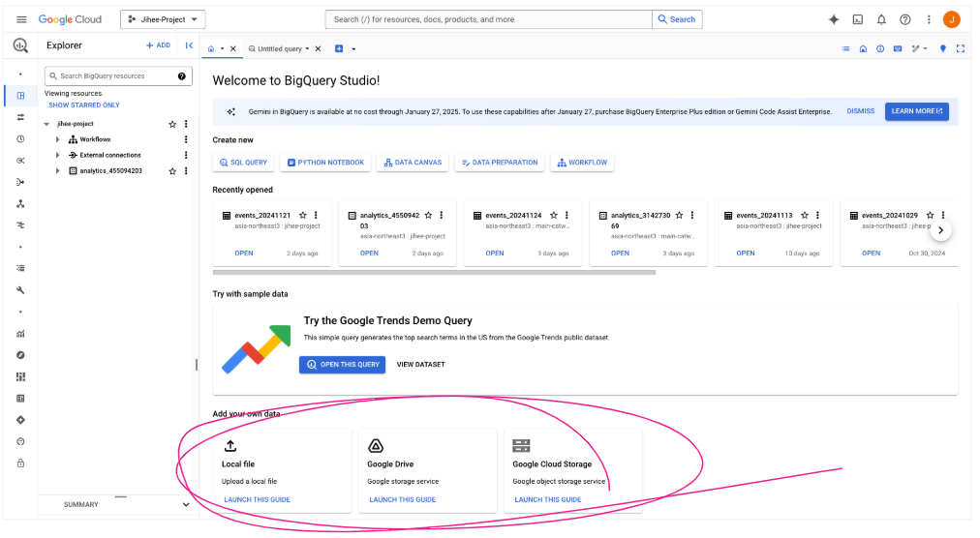Open events_20241121 card three-dot menu
980x538 pixels.
click(316, 215)
